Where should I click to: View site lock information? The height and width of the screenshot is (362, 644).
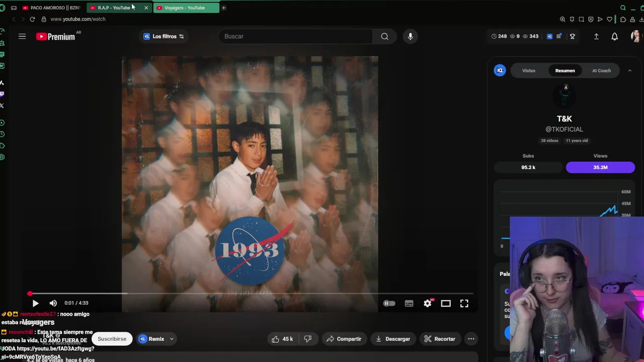44,19
